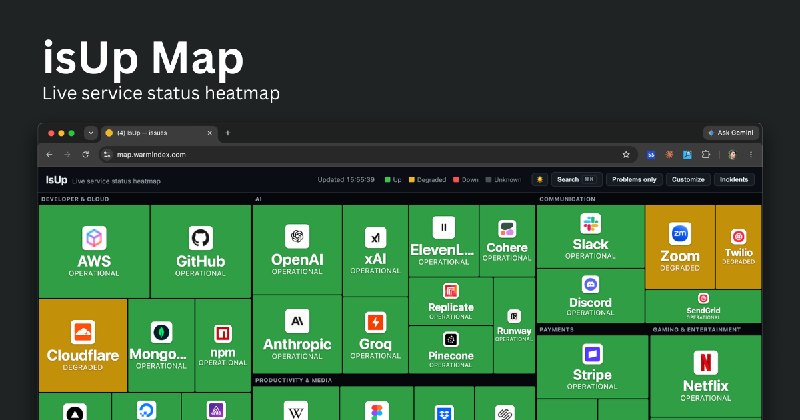
Task: Reload the page
Action: pos(86,155)
